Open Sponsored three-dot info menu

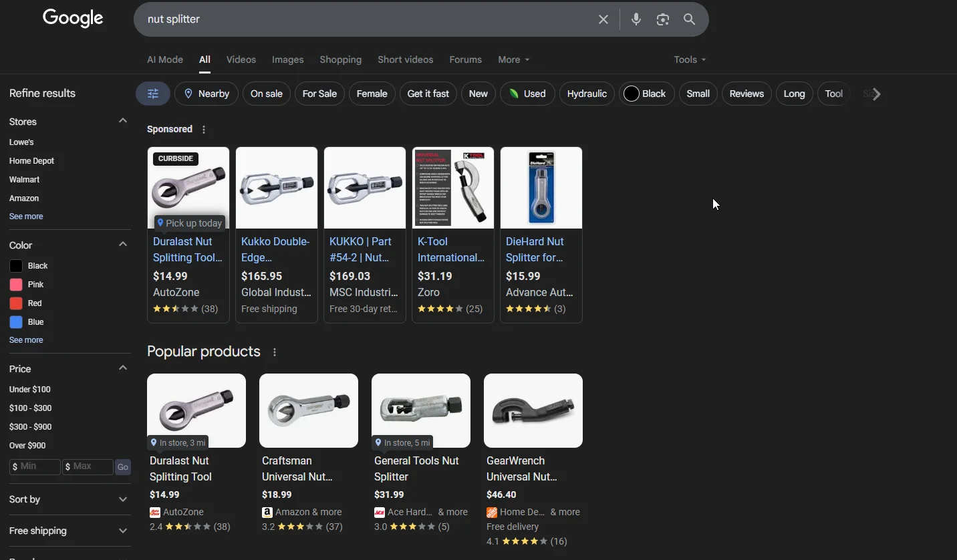click(204, 130)
